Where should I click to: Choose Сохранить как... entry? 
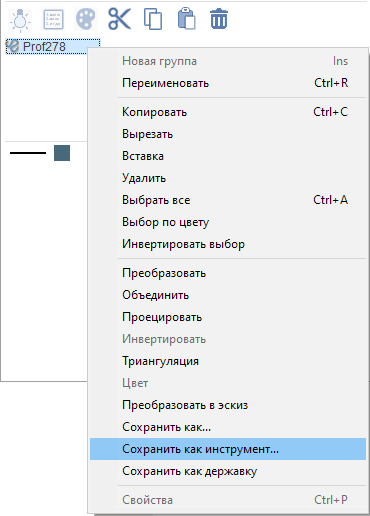click(x=228, y=427)
